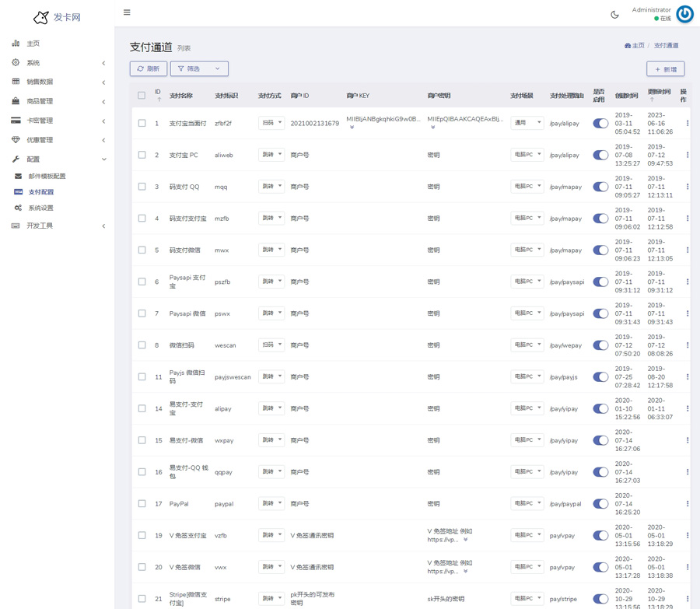700x609 pixels.
Task: Click the blue power icon avatar
Action: [684, 14]
